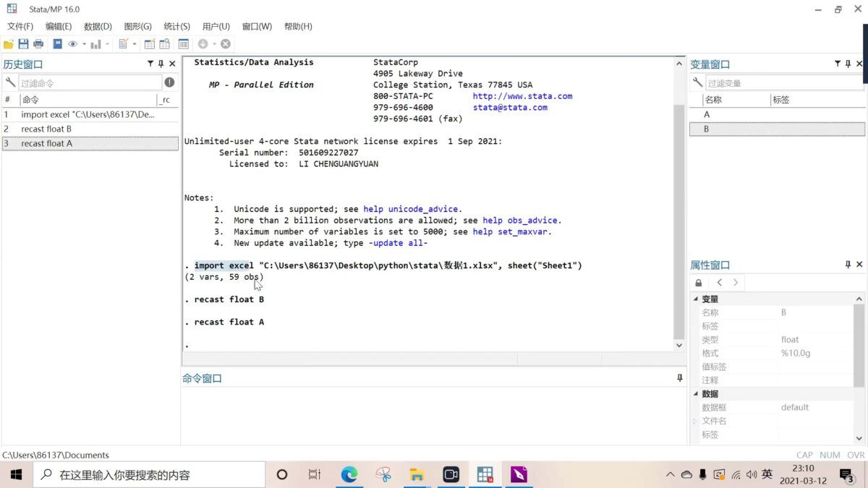Screen dimensions: 868x488
Task: Open dropdown arrow beside Do-file Editor icon
Action: point(135,44)
